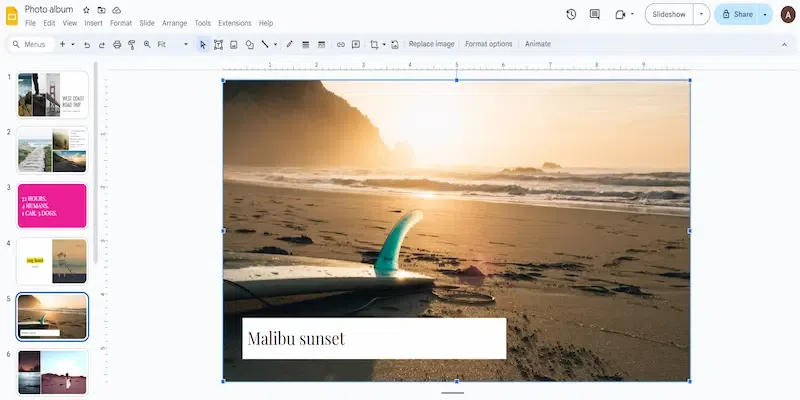800x400 pixels.
Task: Collapse the toolbar with the chevron arrow
Action: [783, 45]
